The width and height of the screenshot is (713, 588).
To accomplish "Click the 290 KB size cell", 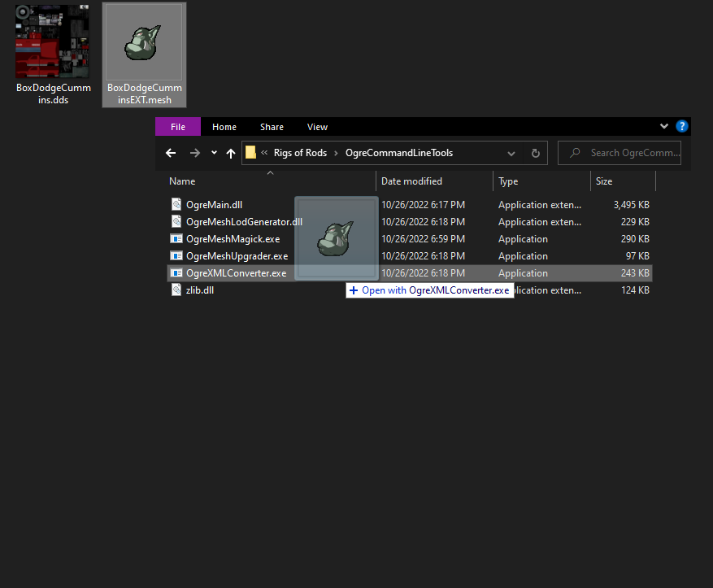I will [x=635, y=239].
